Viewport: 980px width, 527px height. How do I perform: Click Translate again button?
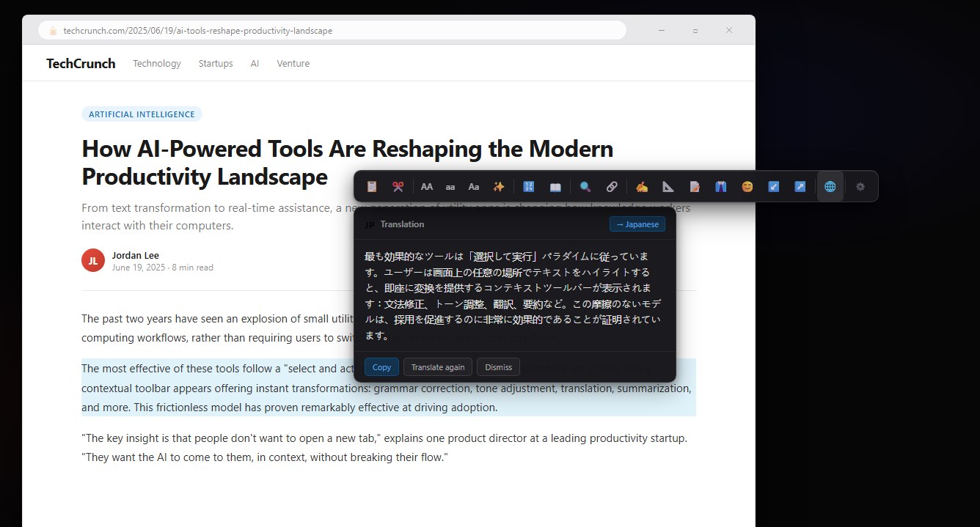click(438, 367)
